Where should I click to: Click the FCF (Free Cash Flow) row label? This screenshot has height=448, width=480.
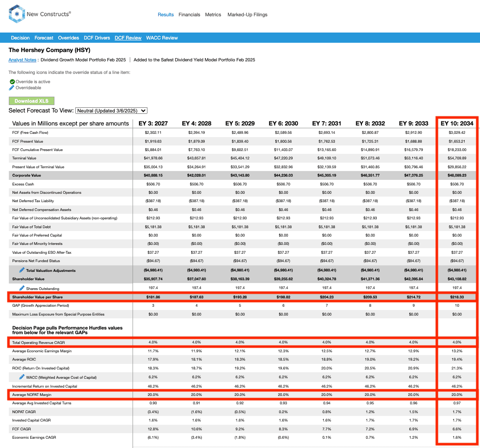pyautogui.click(x=30, y=133)
